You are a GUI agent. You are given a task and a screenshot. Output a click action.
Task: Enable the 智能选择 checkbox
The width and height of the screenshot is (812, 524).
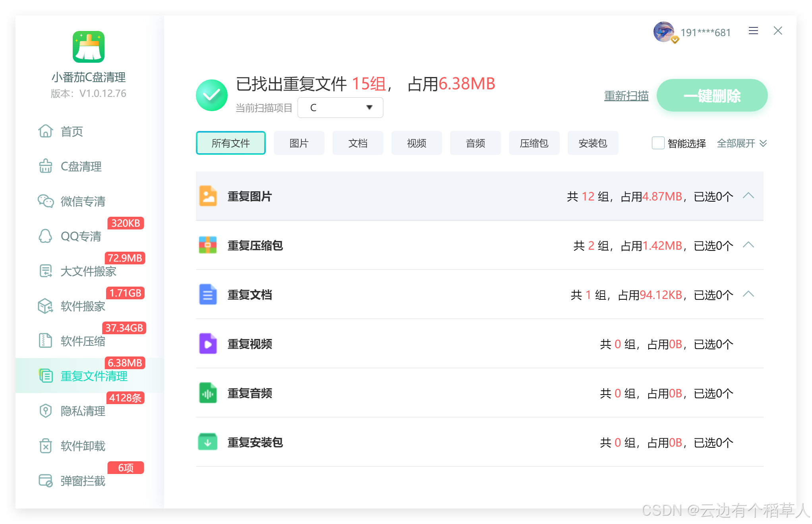point(658,143)
